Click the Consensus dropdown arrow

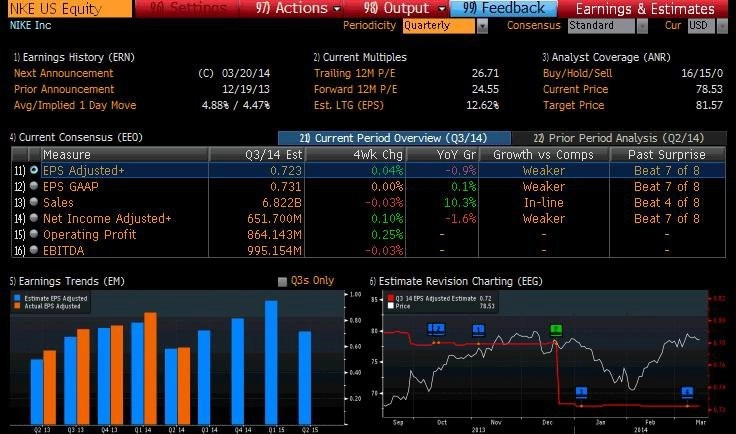click(642, 26)
